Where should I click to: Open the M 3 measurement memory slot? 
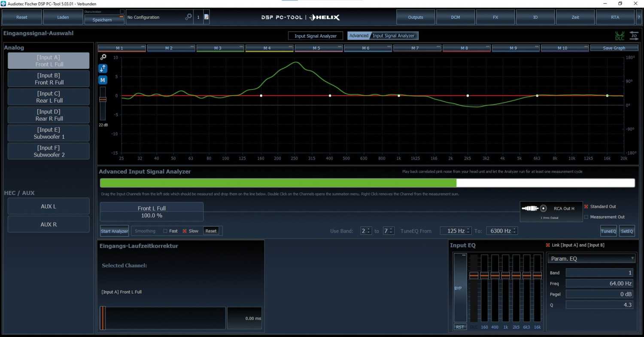coord(220,48)
